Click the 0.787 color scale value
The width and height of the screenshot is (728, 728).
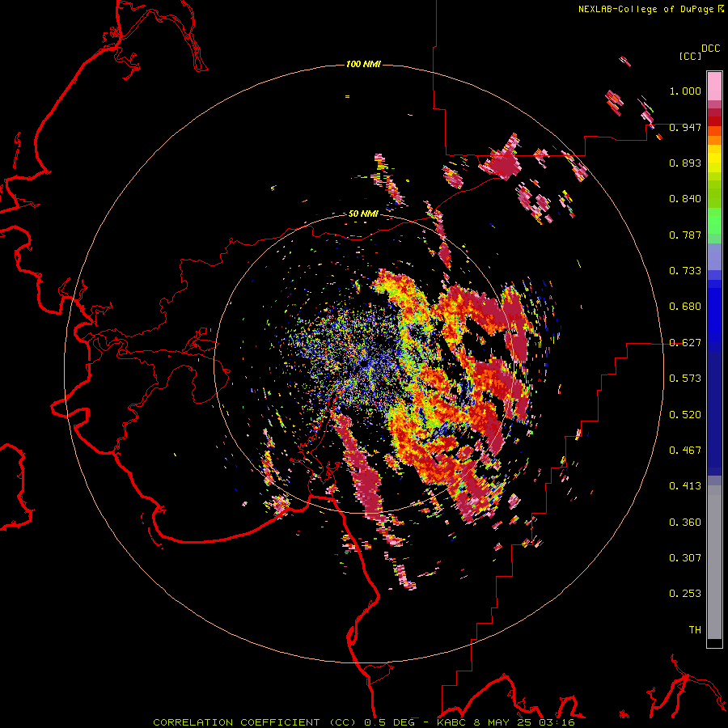click(x=685, y=235)
